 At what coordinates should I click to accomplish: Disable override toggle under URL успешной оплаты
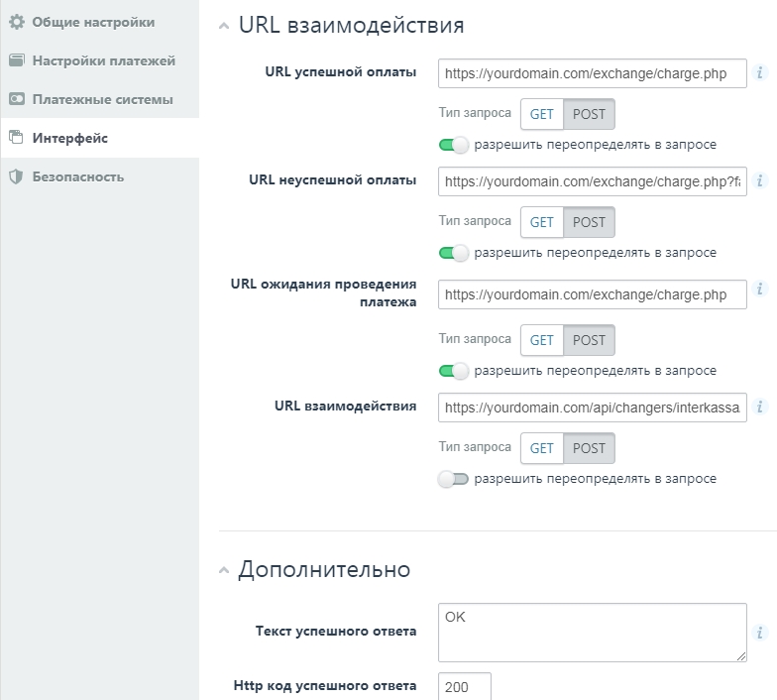coord(454,145)
